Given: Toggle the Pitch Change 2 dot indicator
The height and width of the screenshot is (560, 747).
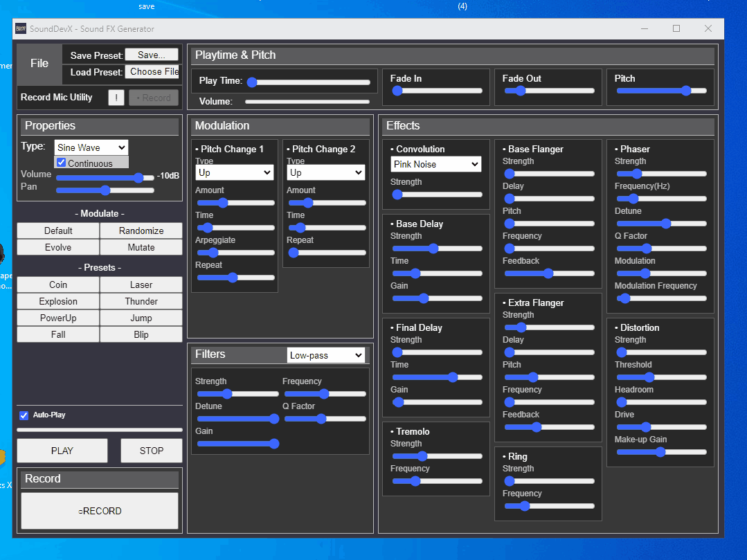Looking at the screenshot, I should (289, 149).
